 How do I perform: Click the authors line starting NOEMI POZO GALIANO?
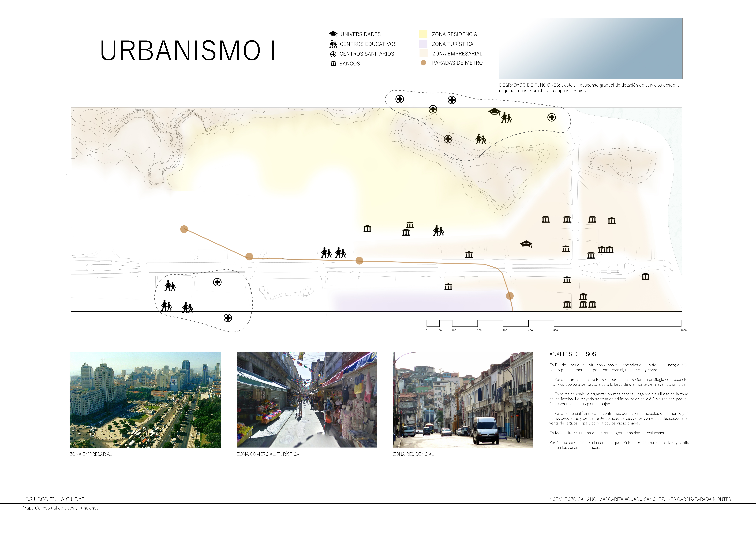[640, 499]
